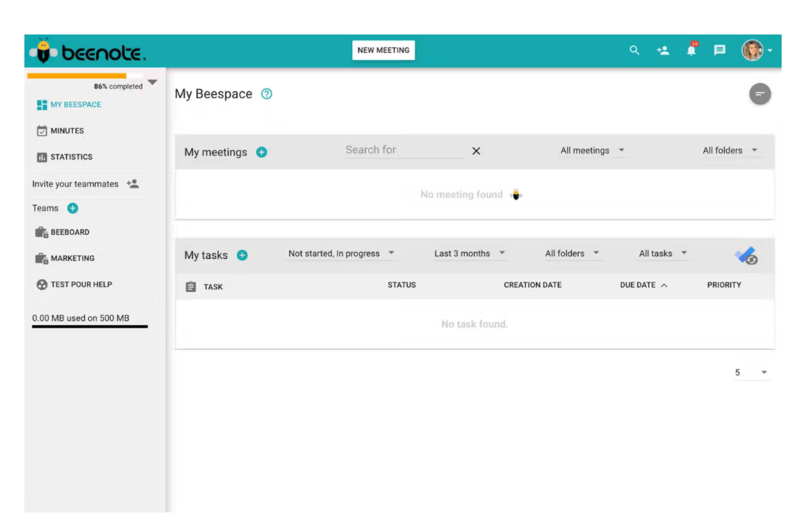Click the My tasks heading
The image size is (798, 532).
206,255
